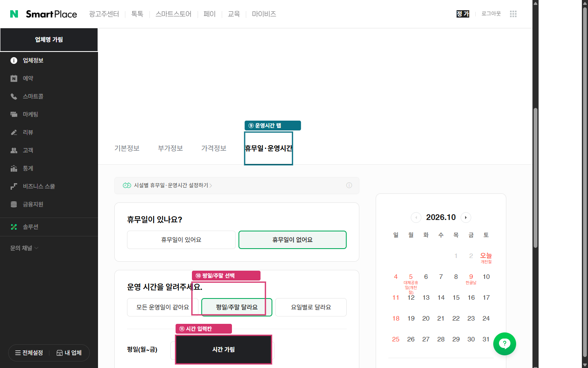Go to 예약 via its sidebar icon
Image resolution: width=588 pixels, height=368 pixels.
pos(14,79)
